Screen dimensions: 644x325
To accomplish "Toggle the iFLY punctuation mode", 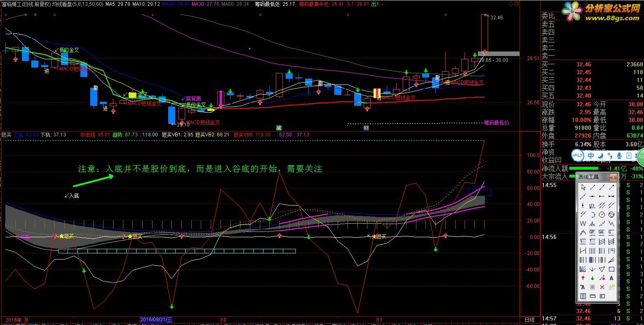I will (x=609, y=156).
